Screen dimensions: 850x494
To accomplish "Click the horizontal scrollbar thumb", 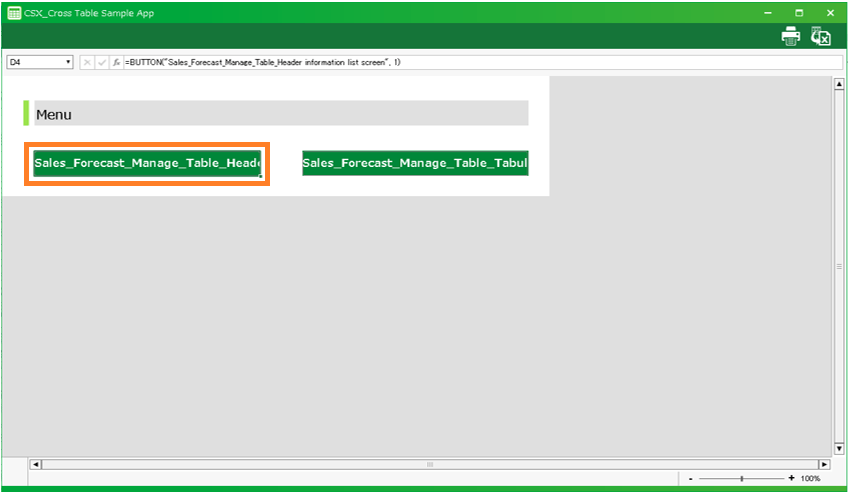I will [430, 465].
